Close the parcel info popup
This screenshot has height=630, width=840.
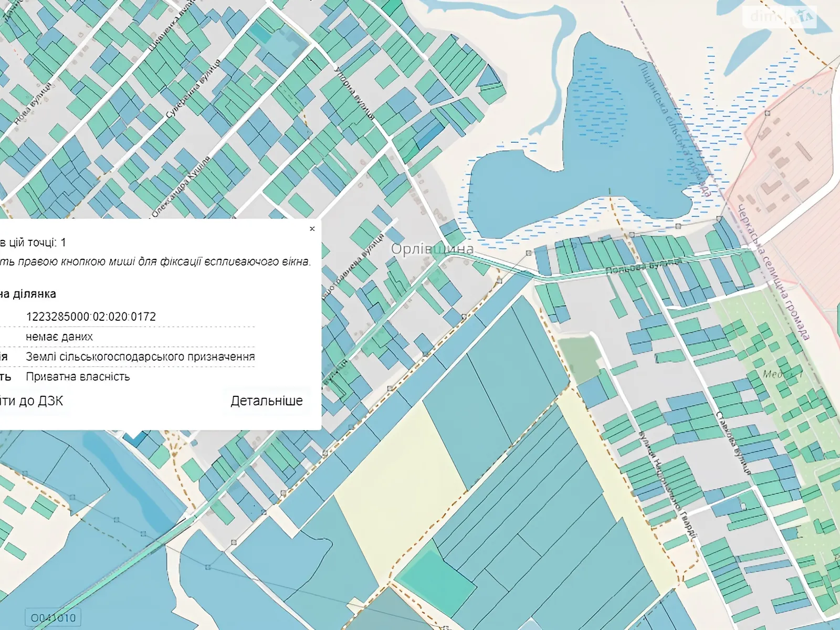click(312, 229)
